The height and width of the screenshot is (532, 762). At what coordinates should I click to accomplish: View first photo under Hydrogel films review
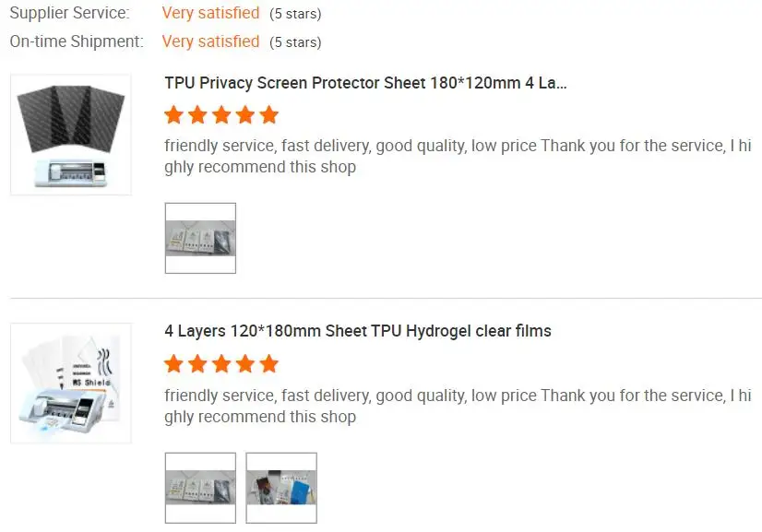[x=200, y=487]
